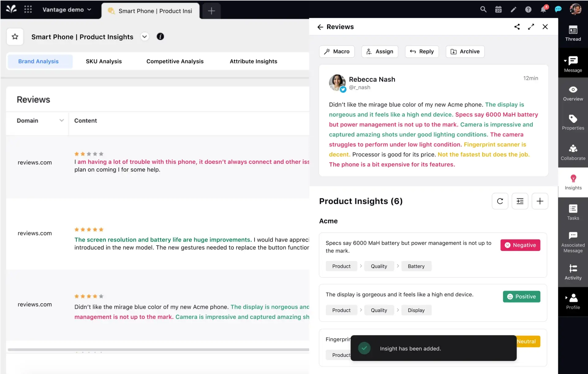Open the Properties tag sidebar panel
This screenshot has width=588, height=374.
(573, 122)
